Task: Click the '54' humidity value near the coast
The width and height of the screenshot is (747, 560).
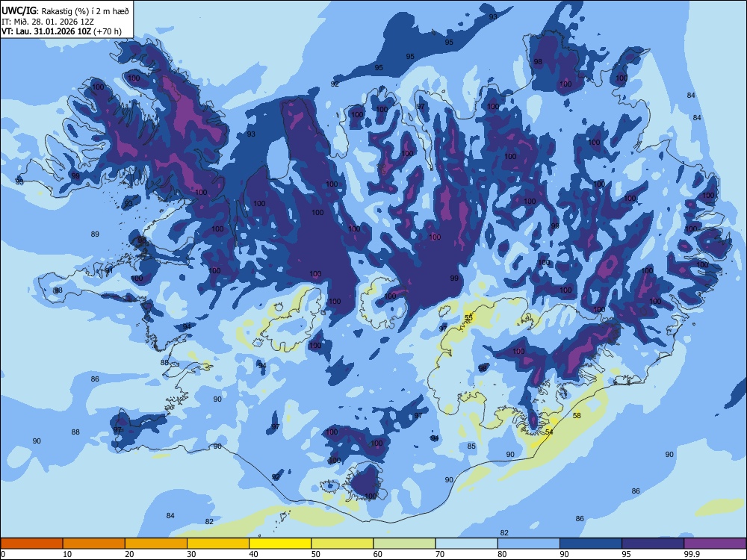Action: click(x=549, y=432)
